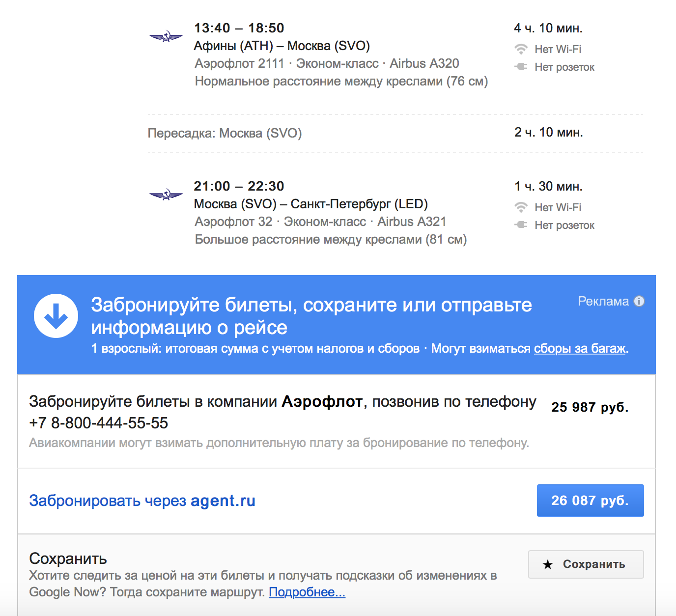Click the Сохранить button
The width and height of the screenshot is (676, 616).
coord(586,564)
